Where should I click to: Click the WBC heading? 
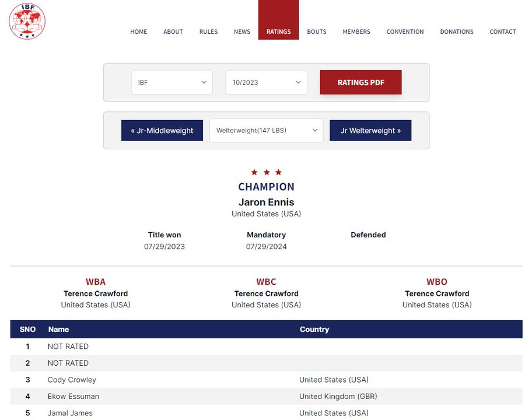tap(266, 282)
